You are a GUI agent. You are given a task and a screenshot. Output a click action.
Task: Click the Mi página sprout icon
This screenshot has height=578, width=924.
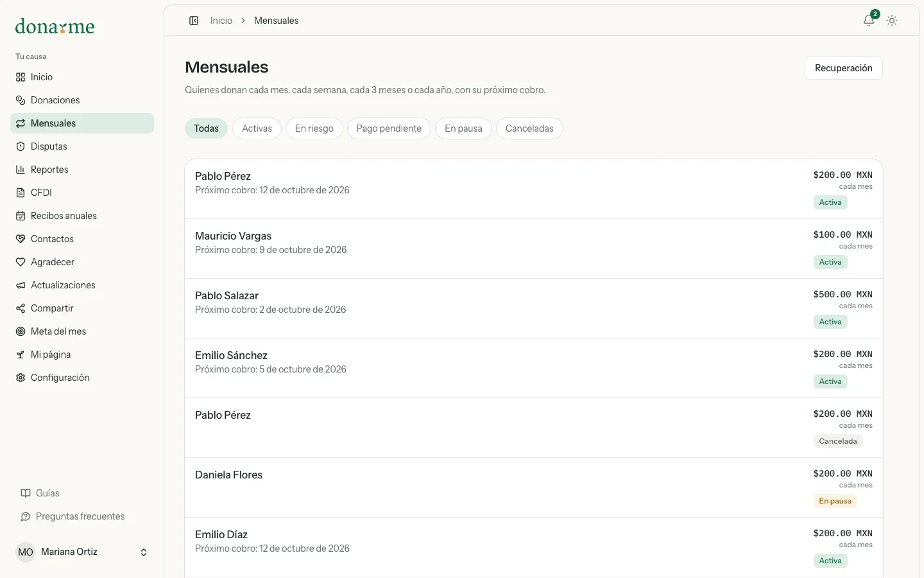tap(21, 355)
